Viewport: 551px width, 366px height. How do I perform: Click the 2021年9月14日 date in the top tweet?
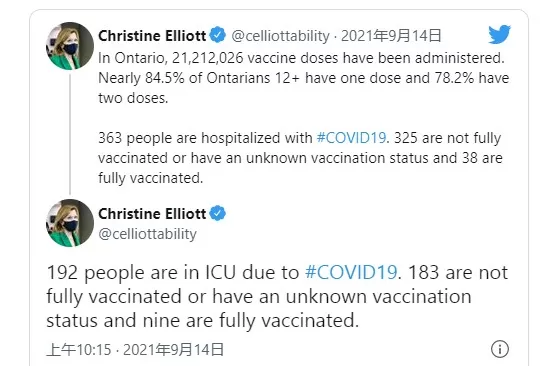pyautogui.click(x=391, y=36)
